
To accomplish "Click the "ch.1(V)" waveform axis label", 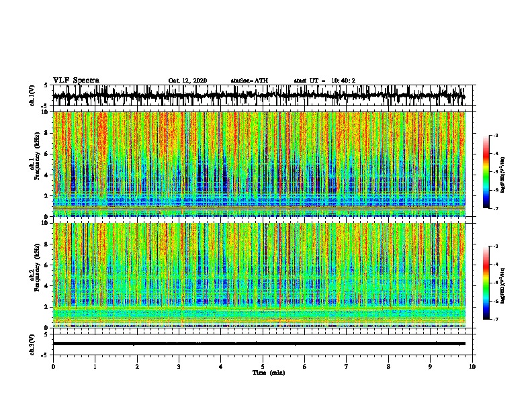I will click(32, 95).
